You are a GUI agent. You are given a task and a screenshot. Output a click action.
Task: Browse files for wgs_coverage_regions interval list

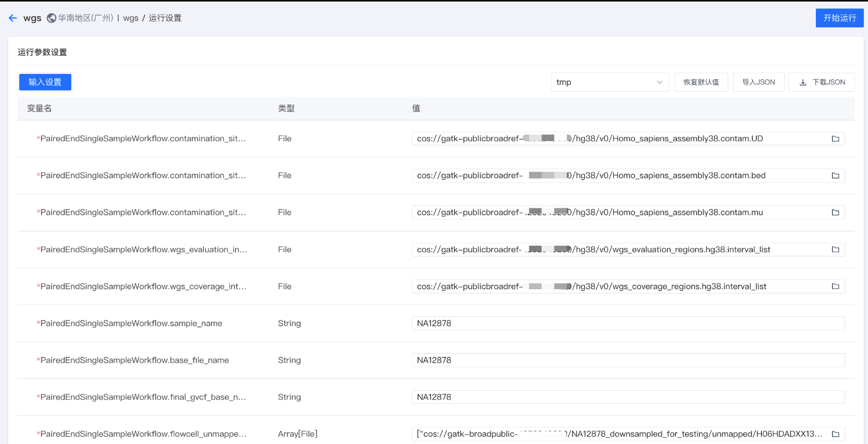(835, 287)
